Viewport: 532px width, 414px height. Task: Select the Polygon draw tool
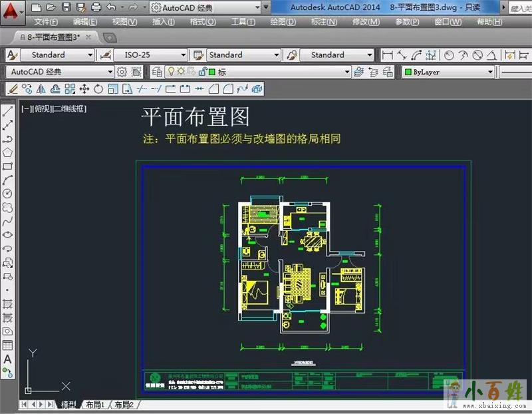pos(7,152)
